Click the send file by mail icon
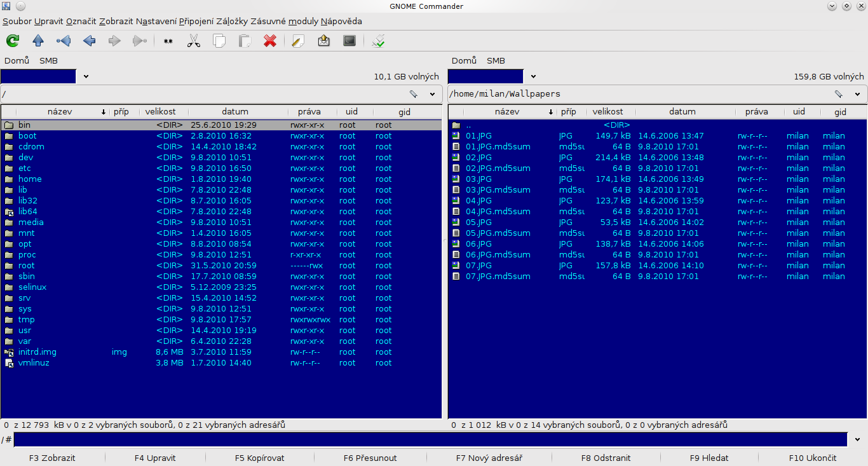Viewport: 868px width, 466px height. point(324,41)
